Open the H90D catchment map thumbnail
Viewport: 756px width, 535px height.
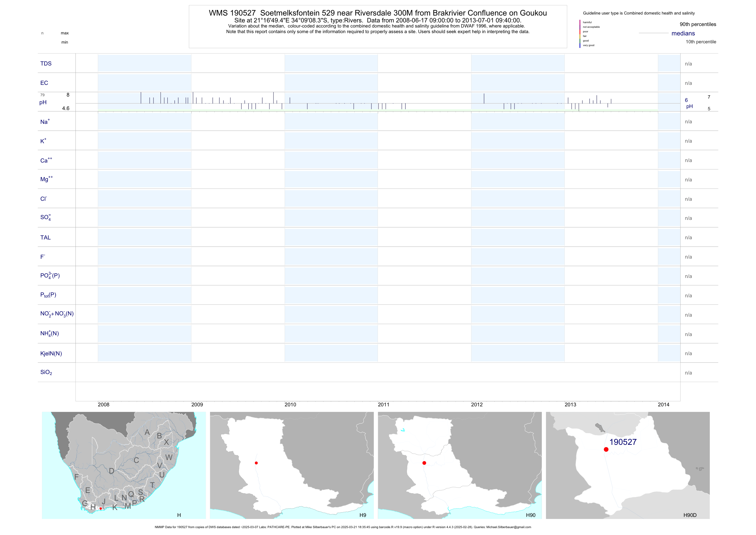(628, 465)
